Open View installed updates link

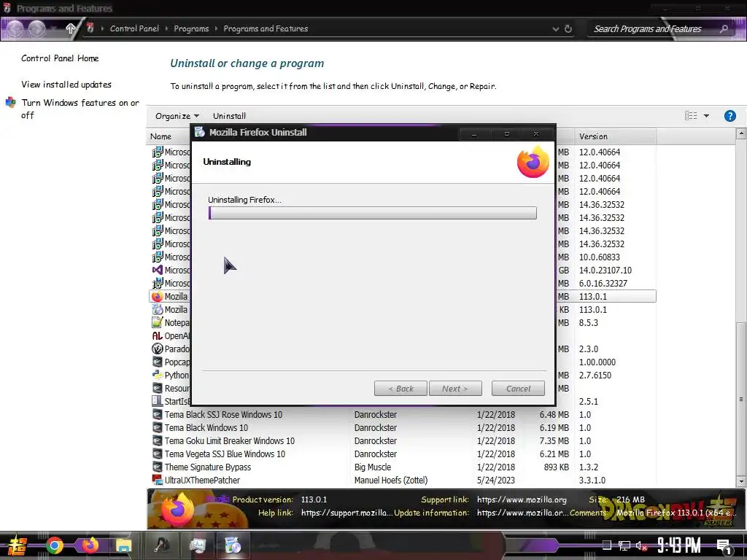(x=66, y=85)
